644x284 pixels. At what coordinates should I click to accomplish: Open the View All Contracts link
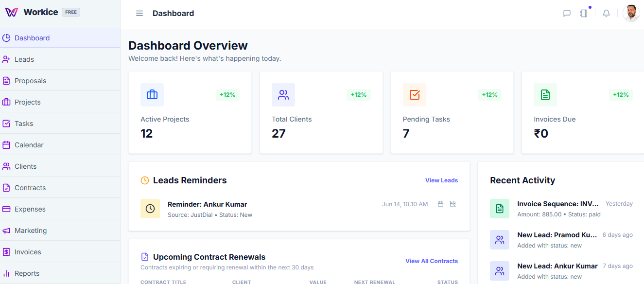(432, 261)
